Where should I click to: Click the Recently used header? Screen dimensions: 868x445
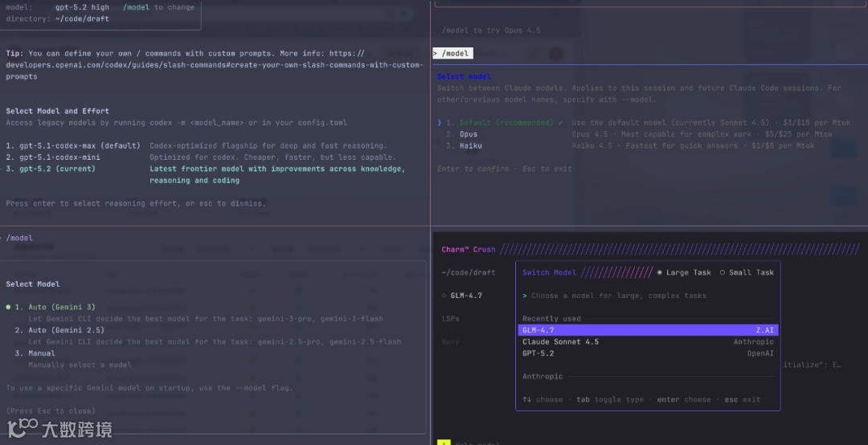tap(551, 319)
